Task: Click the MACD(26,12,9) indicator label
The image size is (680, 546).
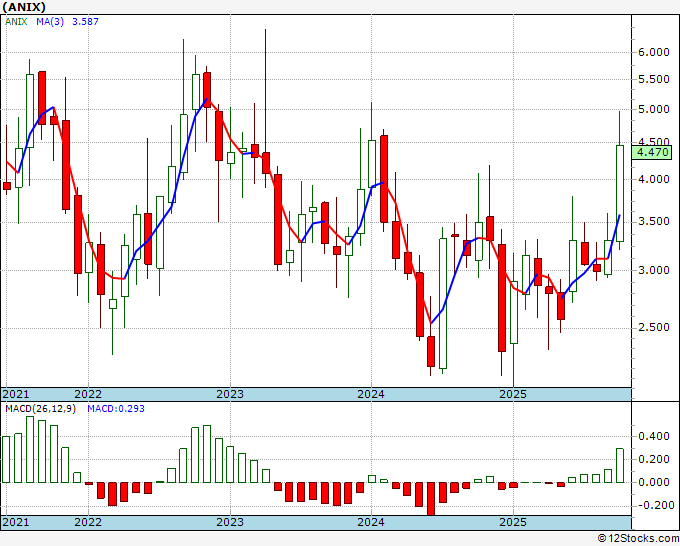Action: point(40,409)
